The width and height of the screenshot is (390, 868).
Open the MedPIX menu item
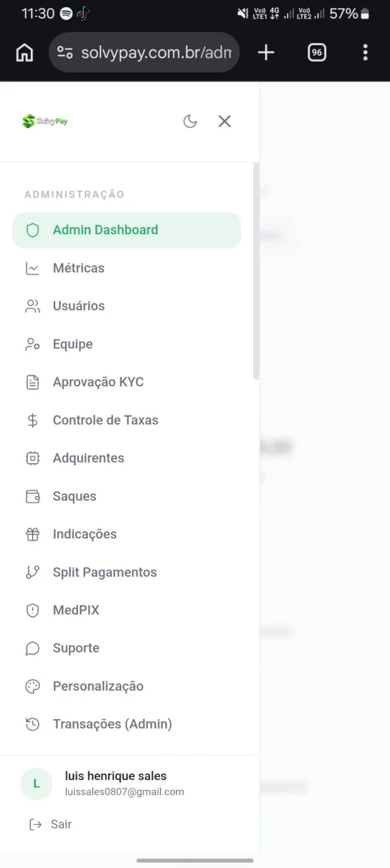pos(127,610)
